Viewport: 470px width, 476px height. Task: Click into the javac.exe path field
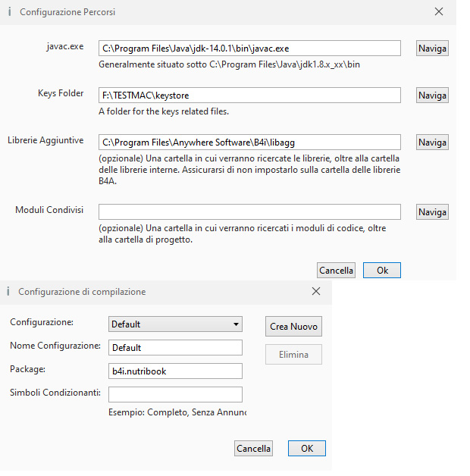pyautogui.click(x=249, y=49)
